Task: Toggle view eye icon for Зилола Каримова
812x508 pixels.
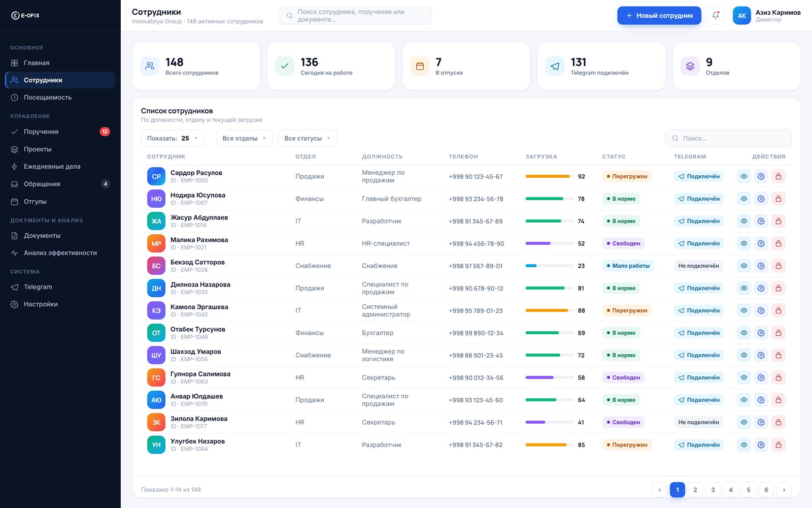Action: (743, 422)
